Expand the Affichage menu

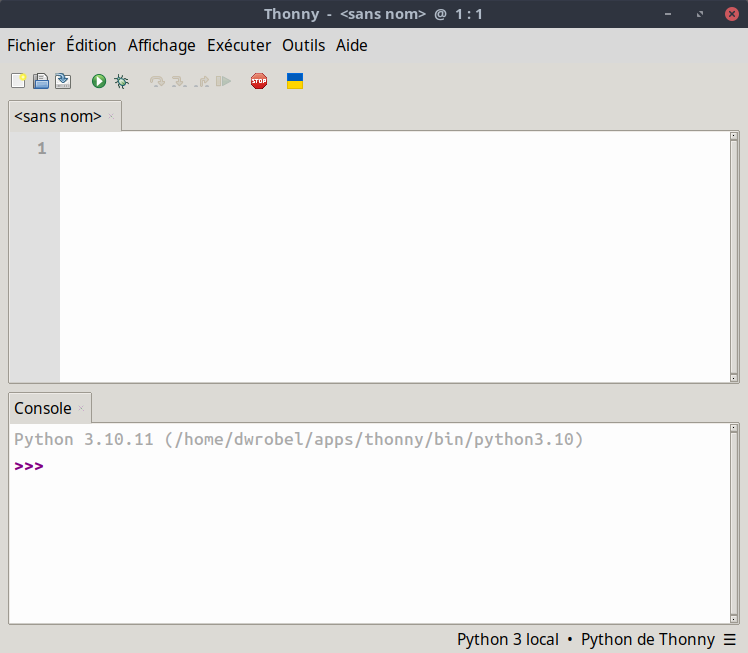point(161,45)
